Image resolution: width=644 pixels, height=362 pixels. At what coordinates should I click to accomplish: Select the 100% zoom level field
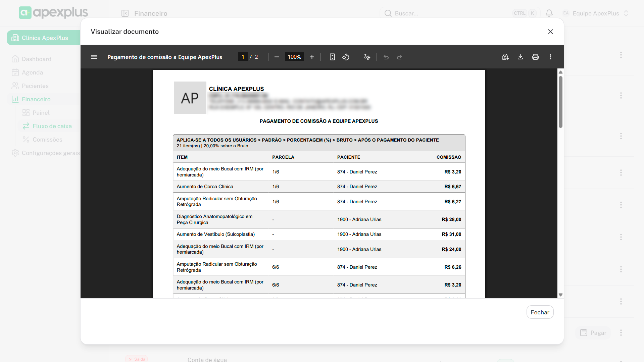coord(294,57)
